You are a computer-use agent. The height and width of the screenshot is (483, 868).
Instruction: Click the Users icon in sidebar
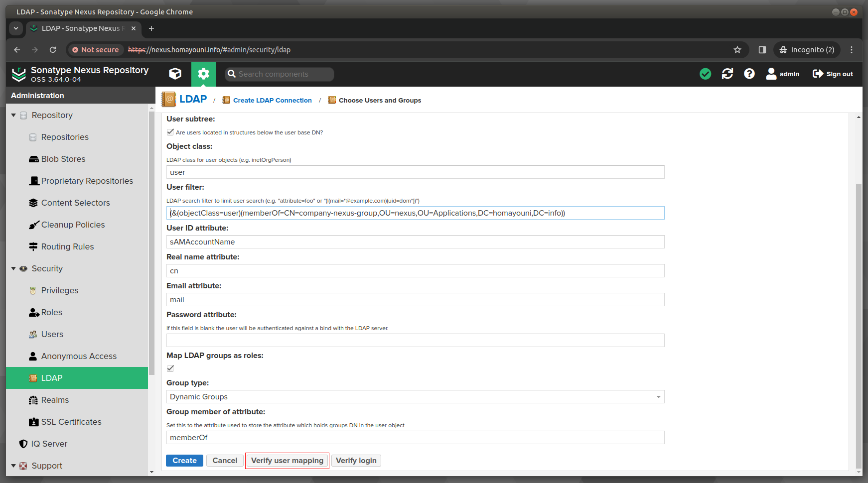[x=33, y=334]
